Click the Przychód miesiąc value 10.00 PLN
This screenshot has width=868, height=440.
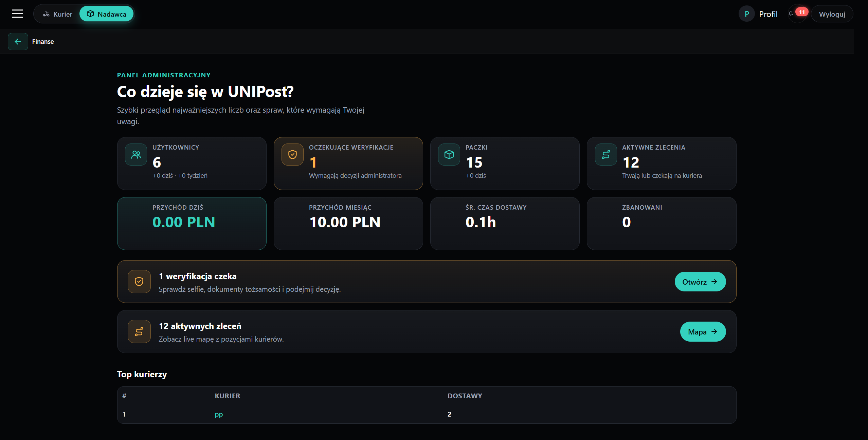345,222
